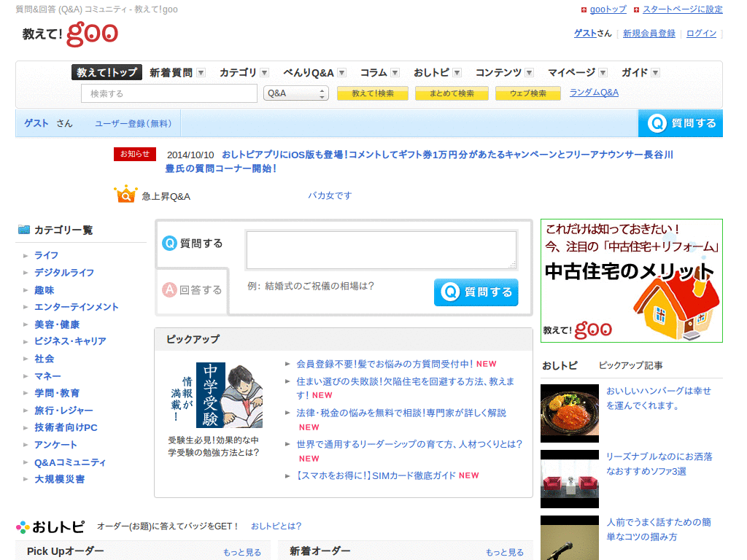Open the 旅行・レジャー category

64,411
